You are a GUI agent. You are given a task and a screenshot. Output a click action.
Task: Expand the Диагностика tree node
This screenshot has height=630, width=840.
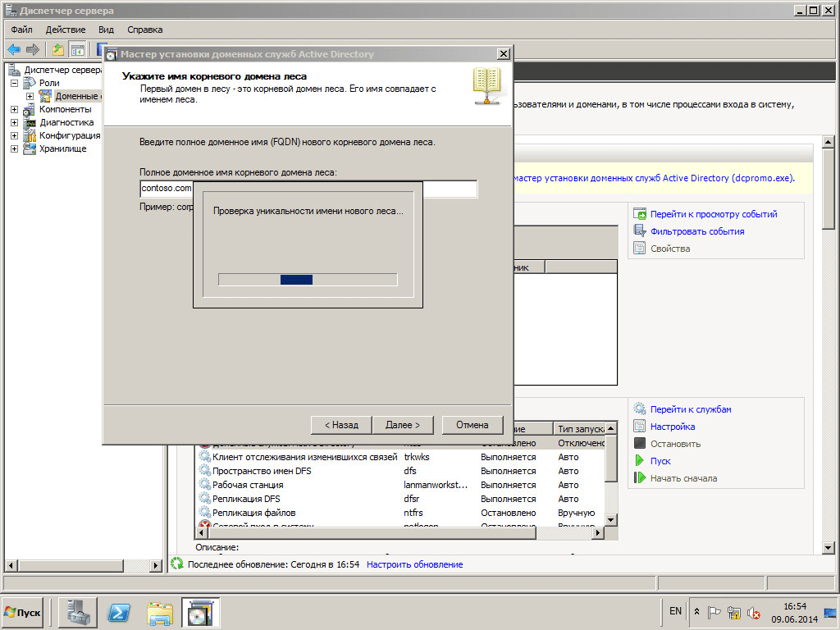click(15, 122)
